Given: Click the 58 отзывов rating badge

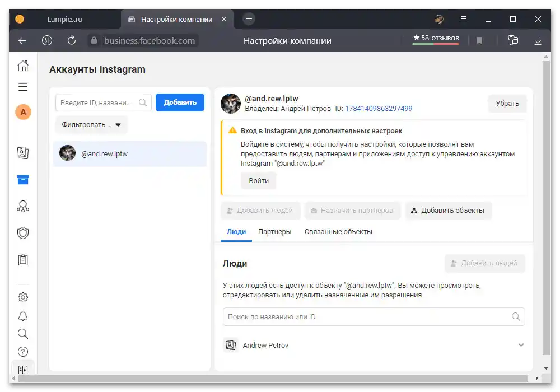Looking at the screenshot, I should [436, 39].
